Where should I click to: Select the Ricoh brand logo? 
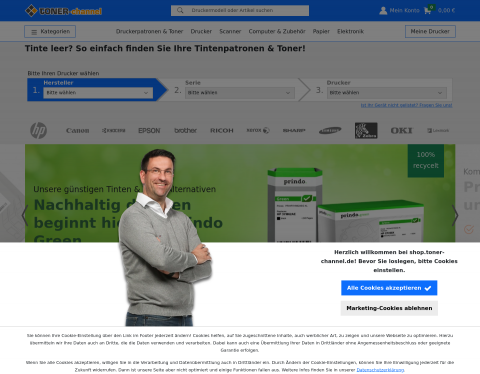[x=222, y=130]
